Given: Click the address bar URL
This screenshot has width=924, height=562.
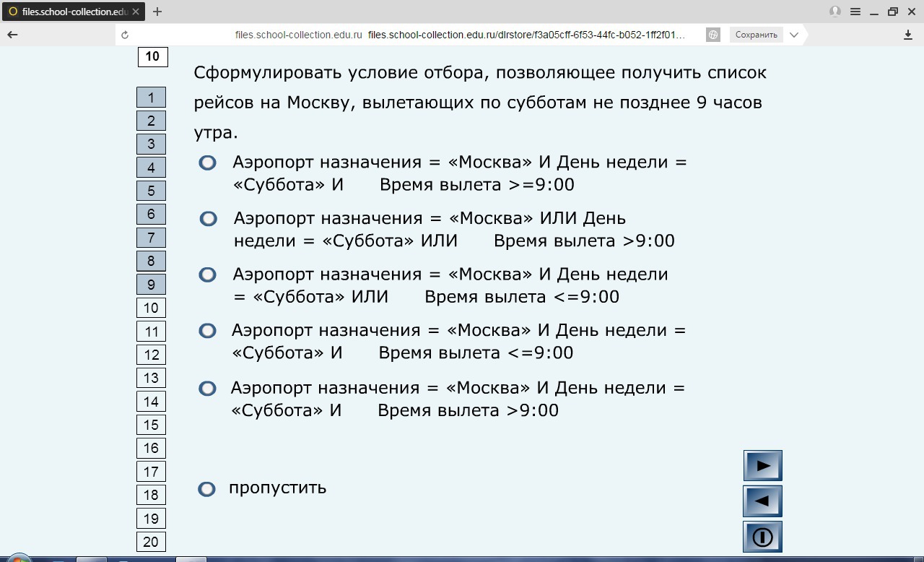Looking at the screenshot, I should tap(526, 35).
